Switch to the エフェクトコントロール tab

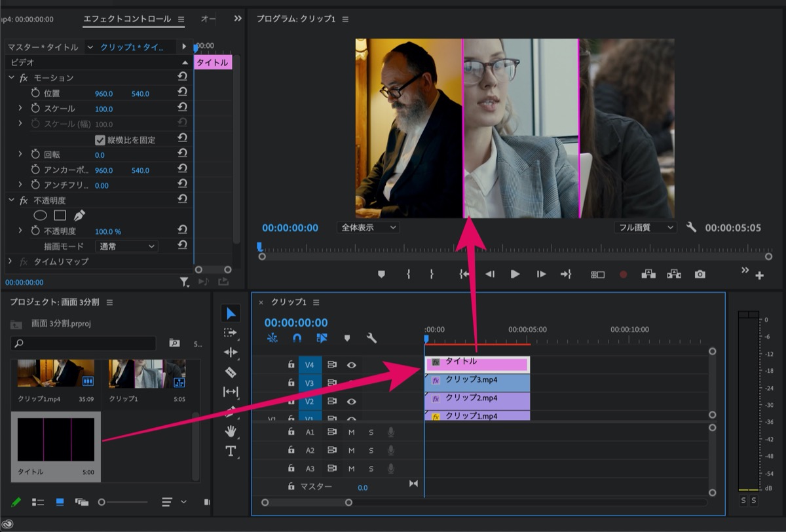point(127,19)
